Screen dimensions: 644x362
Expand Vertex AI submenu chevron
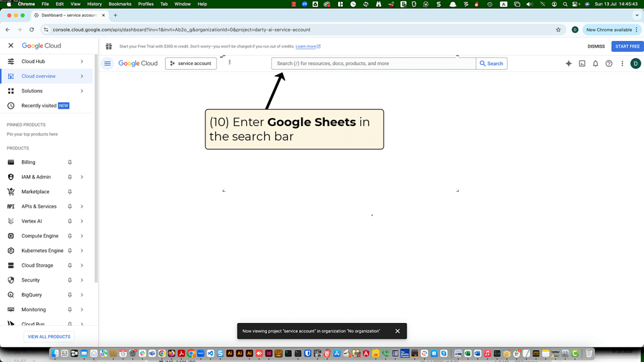point(82,221)
